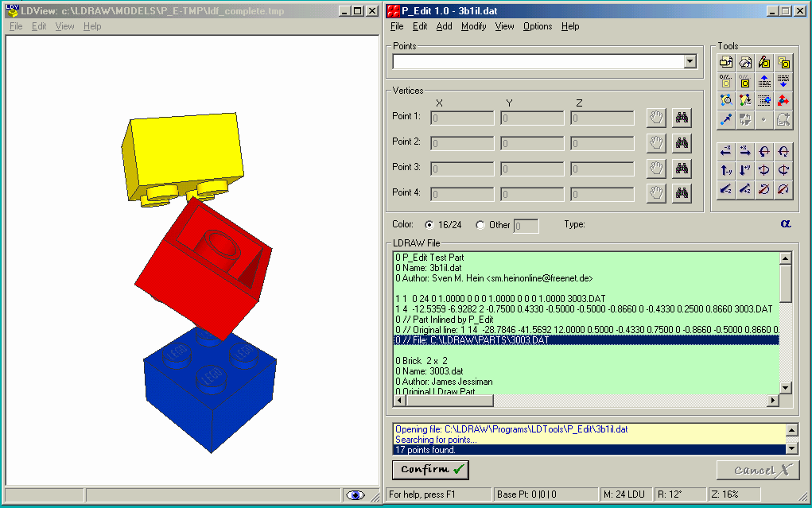Click the Confirm button
The image size is (812, 508).
(430, 470)
